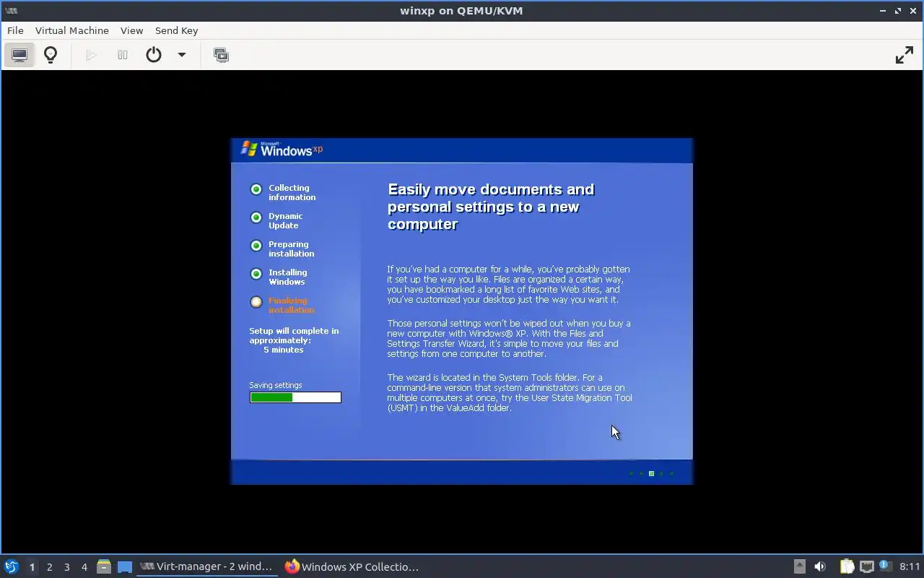Show virtual hardware details (lightbulb icon)
The image size is (924, 578).
point(51,55)
